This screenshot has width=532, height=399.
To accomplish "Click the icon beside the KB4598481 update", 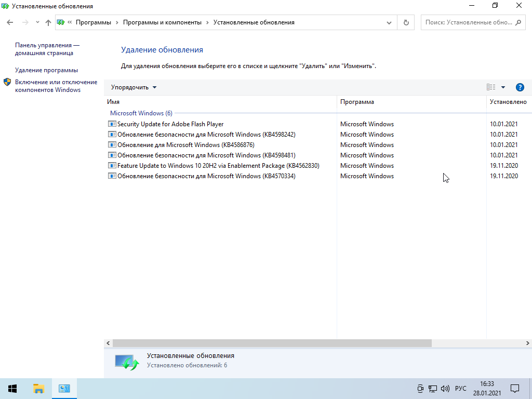I will (x=112, y=155).
